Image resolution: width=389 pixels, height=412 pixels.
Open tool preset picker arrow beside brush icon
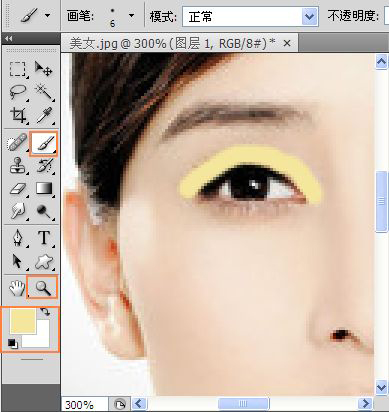pyautogui.click(x=48, y=15)
